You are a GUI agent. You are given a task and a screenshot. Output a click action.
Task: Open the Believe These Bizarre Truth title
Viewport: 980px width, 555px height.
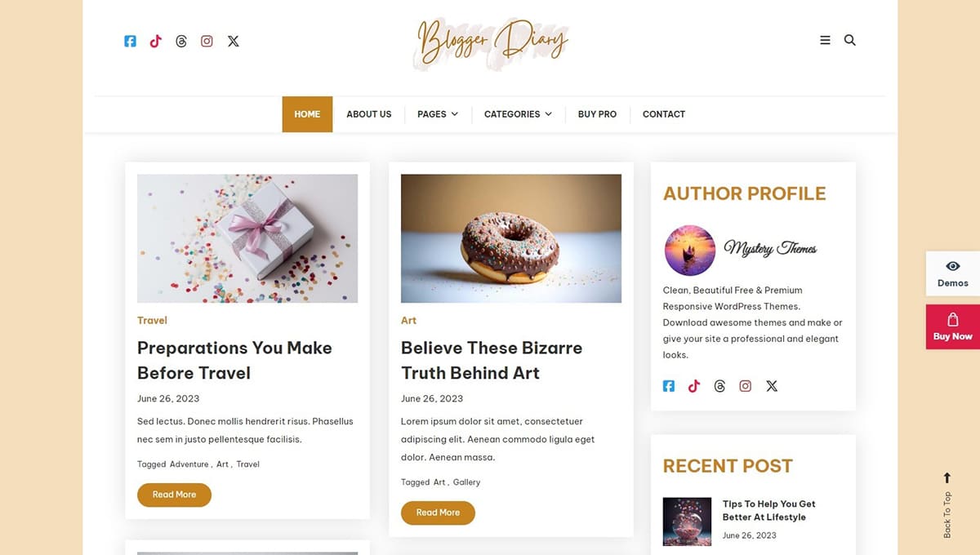492,360
